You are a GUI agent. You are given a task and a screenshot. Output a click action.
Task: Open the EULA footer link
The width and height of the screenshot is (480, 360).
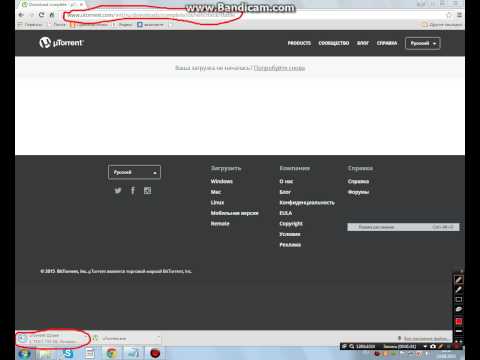pyautogui.click(x=286, y=213)
